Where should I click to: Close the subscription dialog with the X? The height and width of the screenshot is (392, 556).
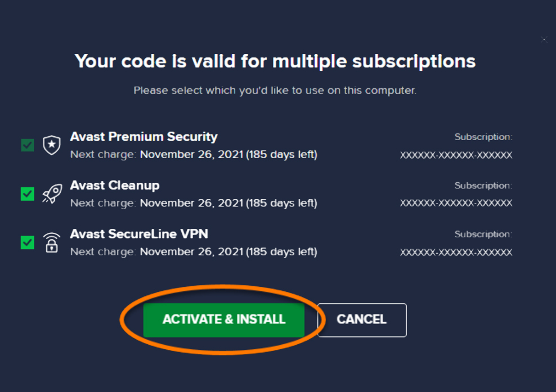tap(544, 39)
